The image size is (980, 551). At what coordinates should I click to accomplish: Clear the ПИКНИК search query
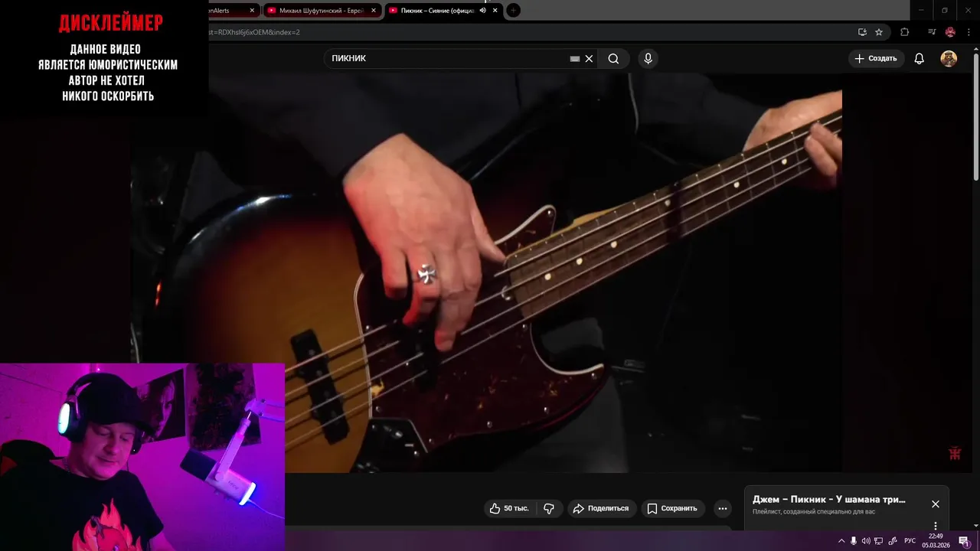pyautogui.click(x=589, y=59)
